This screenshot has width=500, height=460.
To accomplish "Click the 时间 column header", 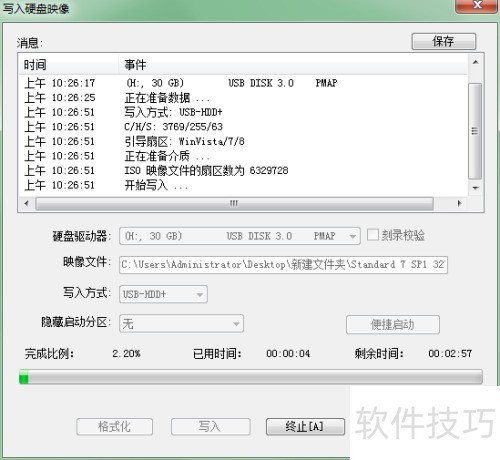I will [69, 65].
